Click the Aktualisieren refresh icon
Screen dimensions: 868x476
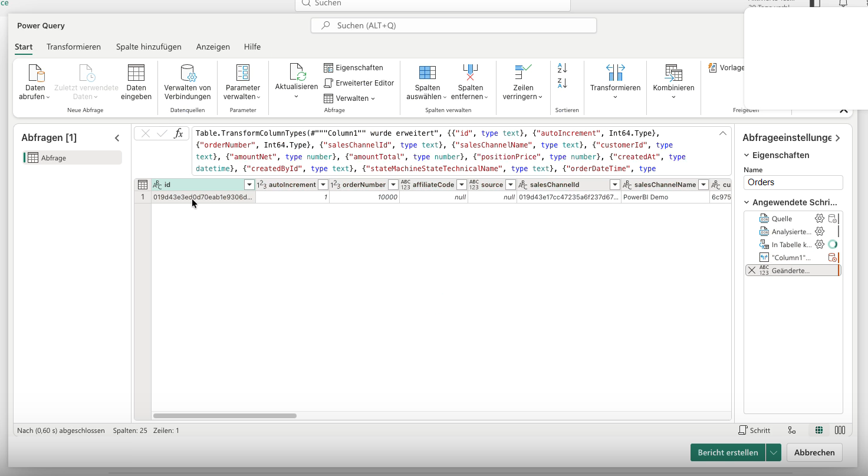[297, 72]
